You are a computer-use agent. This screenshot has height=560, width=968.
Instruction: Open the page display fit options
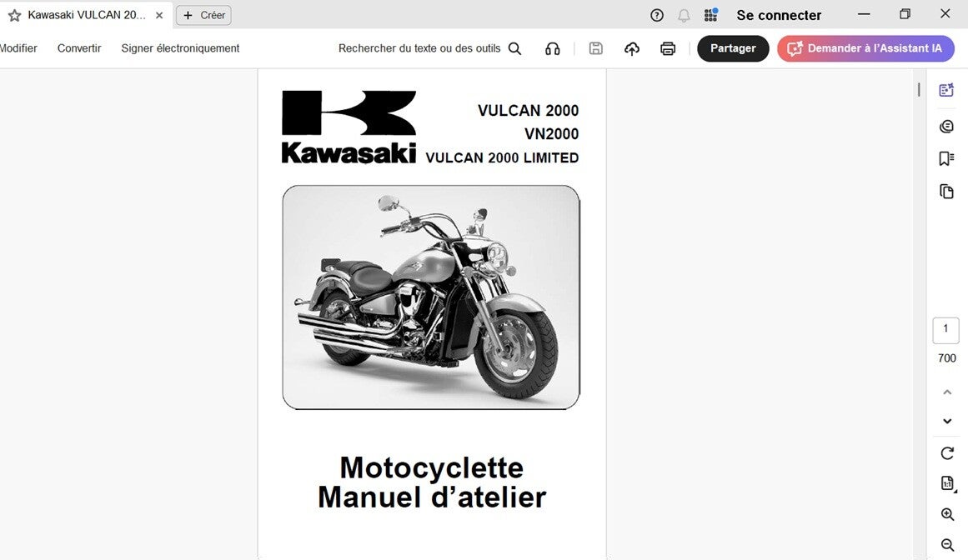click(x=948, y=483)
